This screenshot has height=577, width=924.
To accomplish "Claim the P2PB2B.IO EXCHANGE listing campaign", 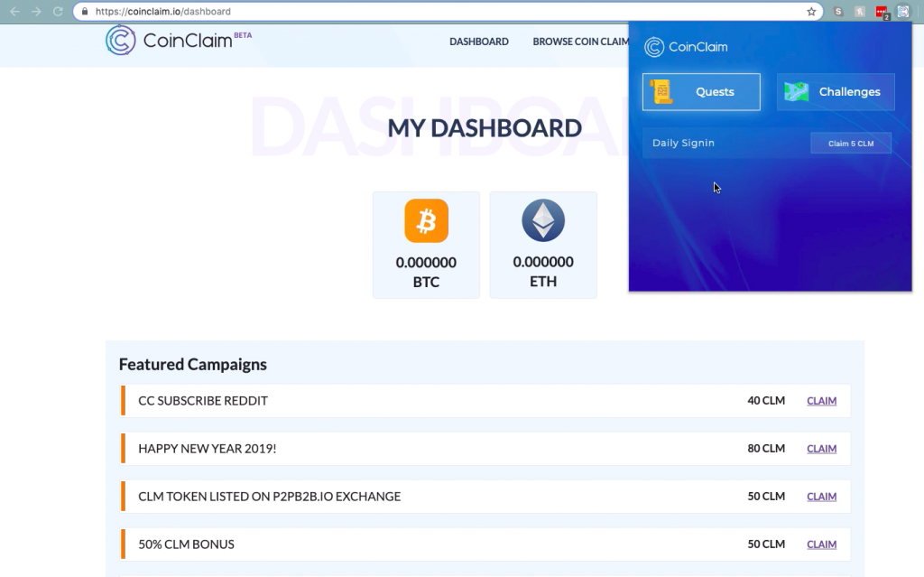I will (821, 496).
